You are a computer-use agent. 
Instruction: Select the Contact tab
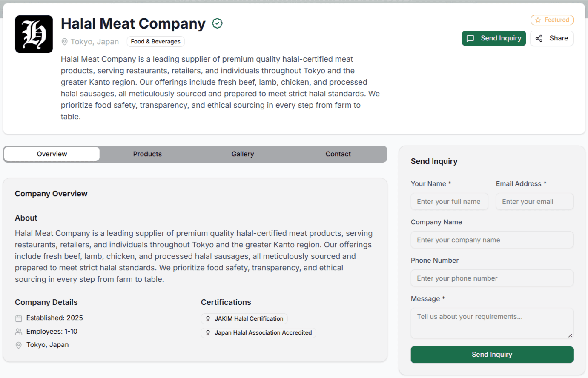pos(338,154)
